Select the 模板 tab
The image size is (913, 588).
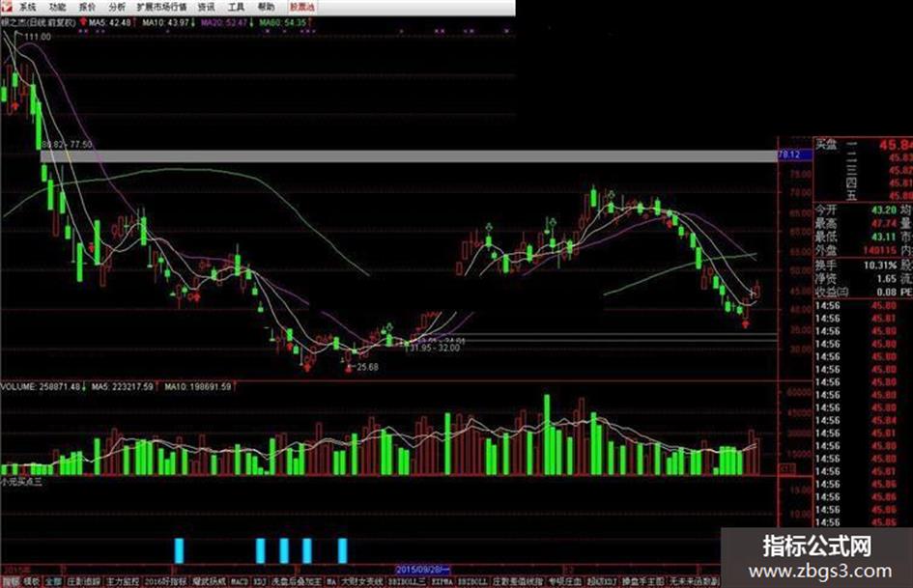[x=32, y=581]
